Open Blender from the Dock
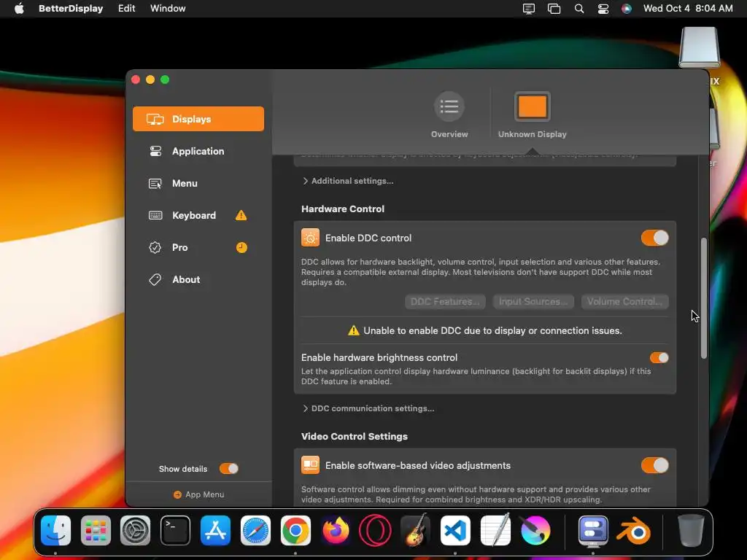 (x=634, y=530)
